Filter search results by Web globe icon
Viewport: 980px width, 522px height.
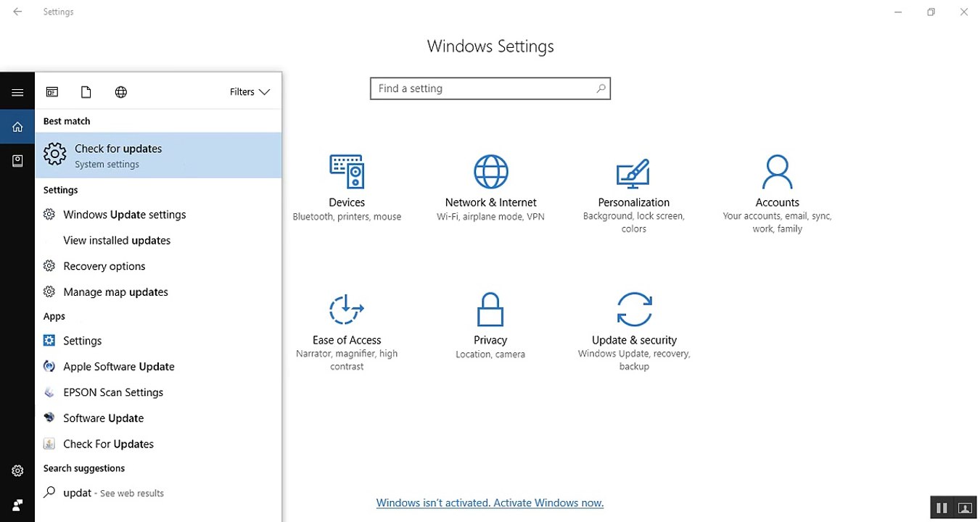[121, 92]
